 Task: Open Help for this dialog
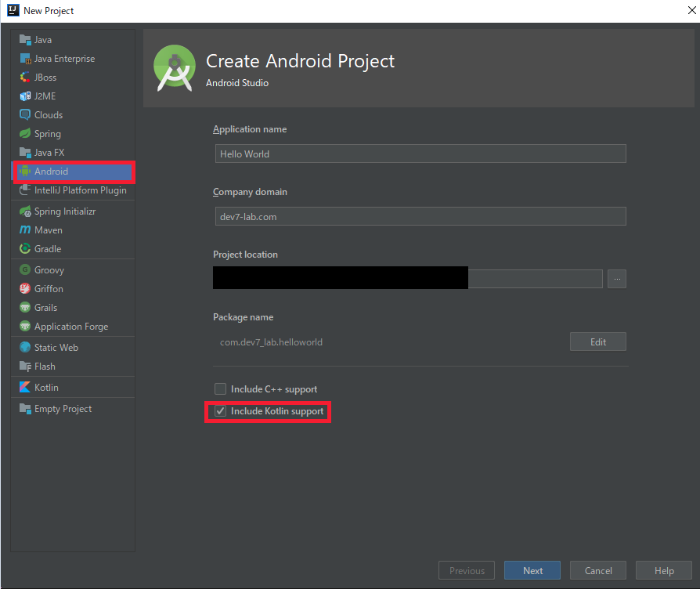coord(664,570)
